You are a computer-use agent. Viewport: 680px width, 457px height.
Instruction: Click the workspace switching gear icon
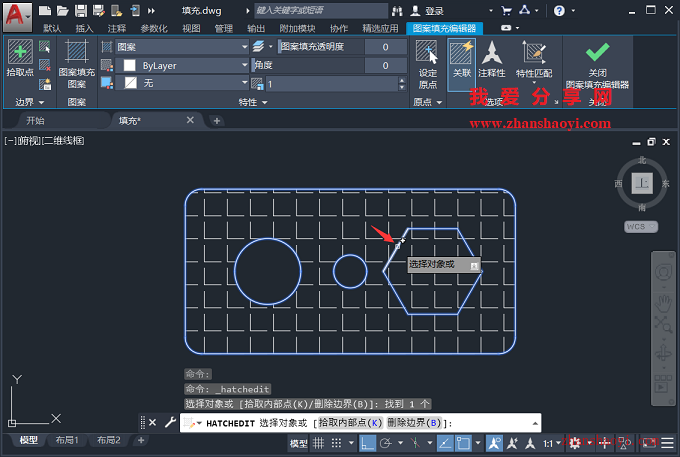[575, 443]
